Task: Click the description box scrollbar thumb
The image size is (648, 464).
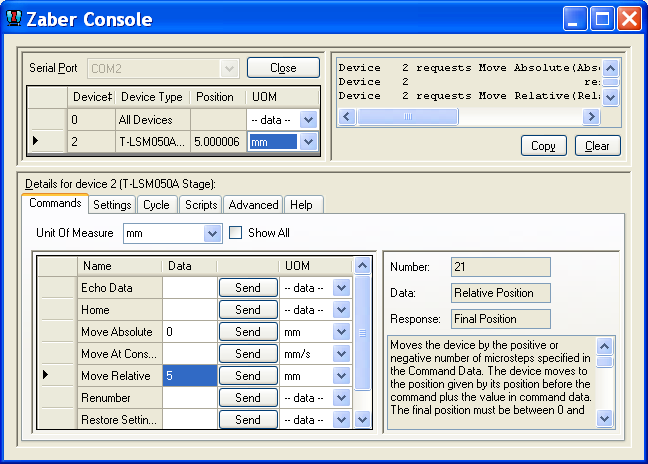Action: [605, 362]
